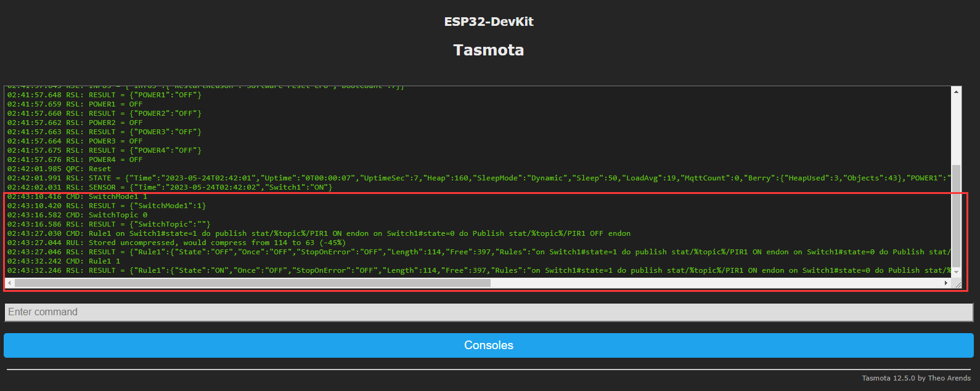The height and width of the screenshot is (391, 980).
Task: Click the vertical scrollbar up arrow
Action: pos(956,92)
